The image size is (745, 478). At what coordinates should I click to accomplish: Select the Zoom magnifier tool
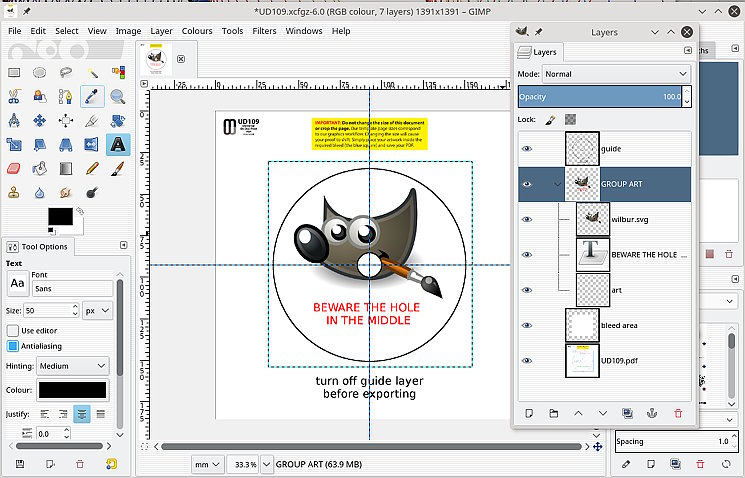pos(118,96)
